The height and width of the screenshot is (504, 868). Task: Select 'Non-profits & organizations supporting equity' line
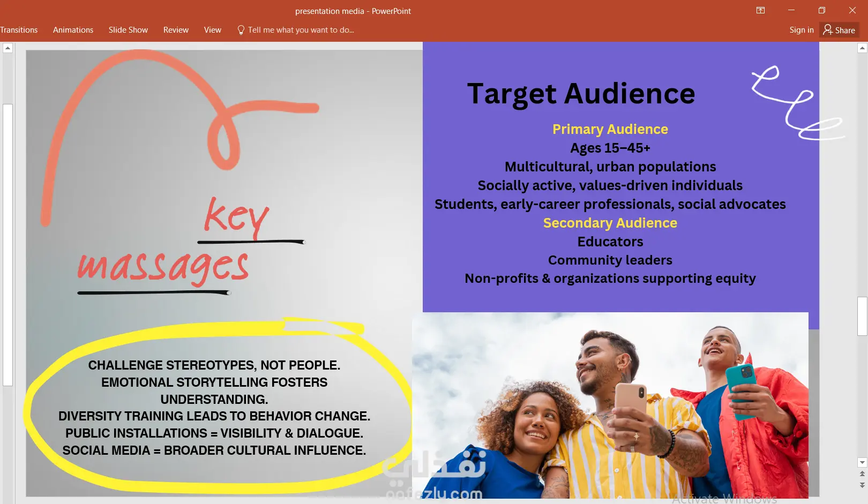point(610,279)
